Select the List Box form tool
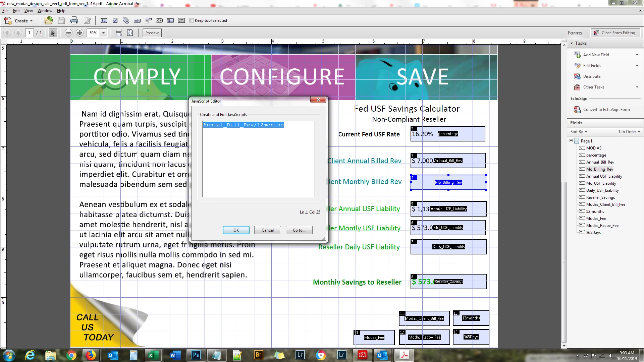The height and width of the screenshot is (362, 644). coord(137,20)
